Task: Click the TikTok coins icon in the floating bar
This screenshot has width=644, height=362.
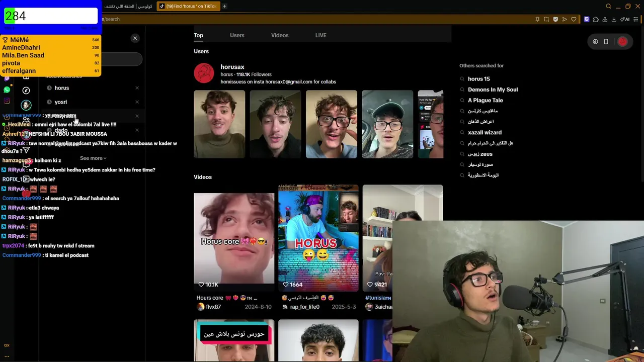Action: (x=595, y=42)
